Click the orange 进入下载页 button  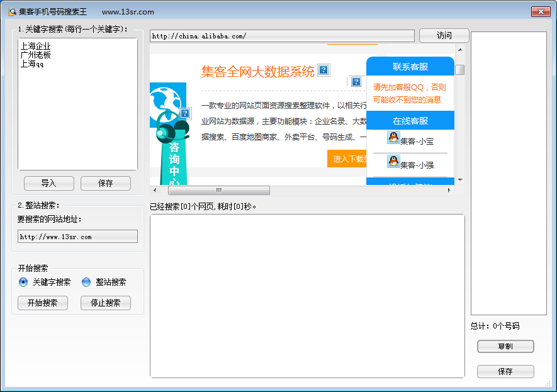347,159
